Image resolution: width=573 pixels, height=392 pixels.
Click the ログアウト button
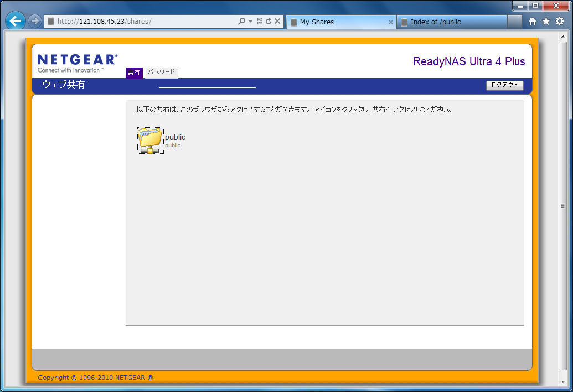pyautogui.click(x=504, y=85)
